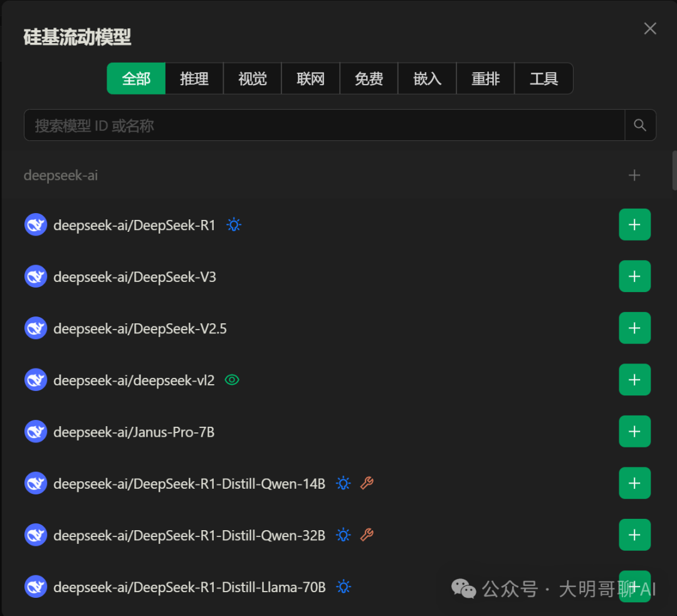Click the DeepSeek-R1-Distill-Qwen-32B model name
The width and height of the screenshot is (677, 616).
pyautogui.click(x=189, y=536)
